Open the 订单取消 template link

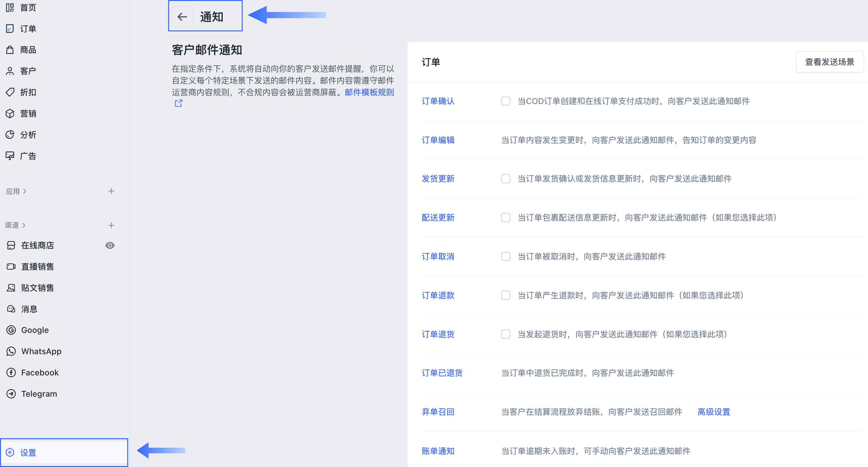pyautogui.click(x=438, y=256)
